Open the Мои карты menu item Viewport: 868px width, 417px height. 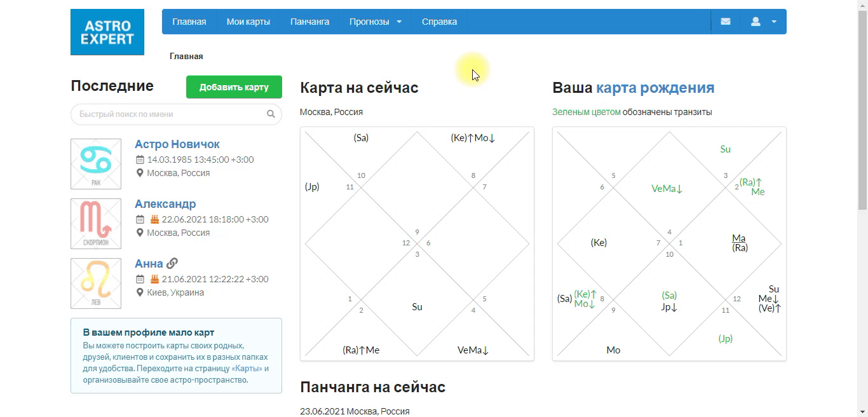click(248, 22)
